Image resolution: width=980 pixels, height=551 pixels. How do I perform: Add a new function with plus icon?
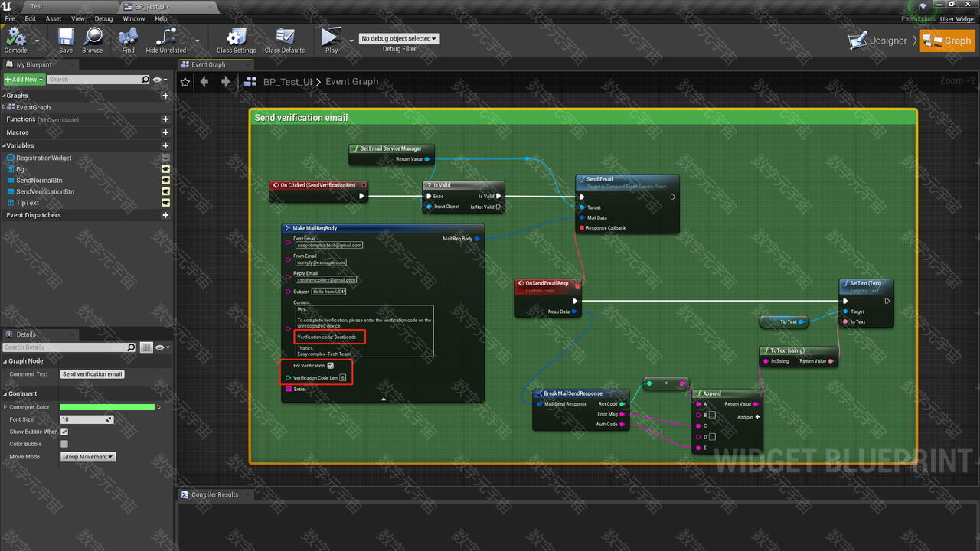click(x=165, y=119)
